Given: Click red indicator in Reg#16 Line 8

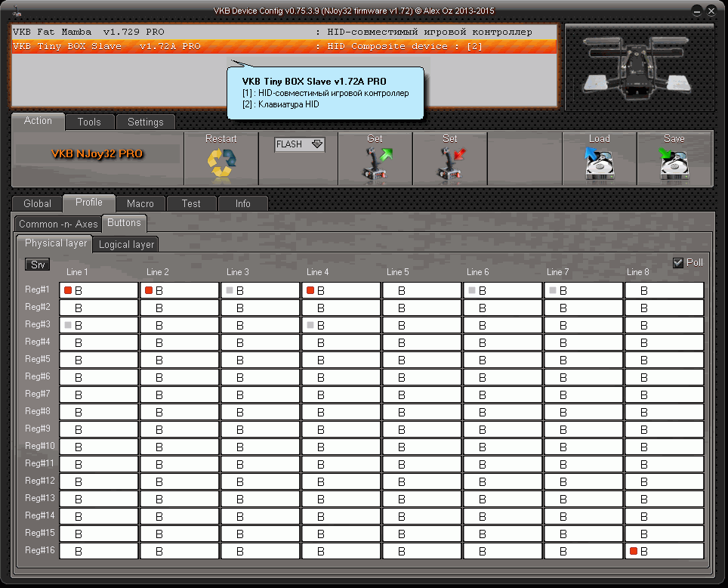Looking at the screenshot, I should tap(634, 551).
